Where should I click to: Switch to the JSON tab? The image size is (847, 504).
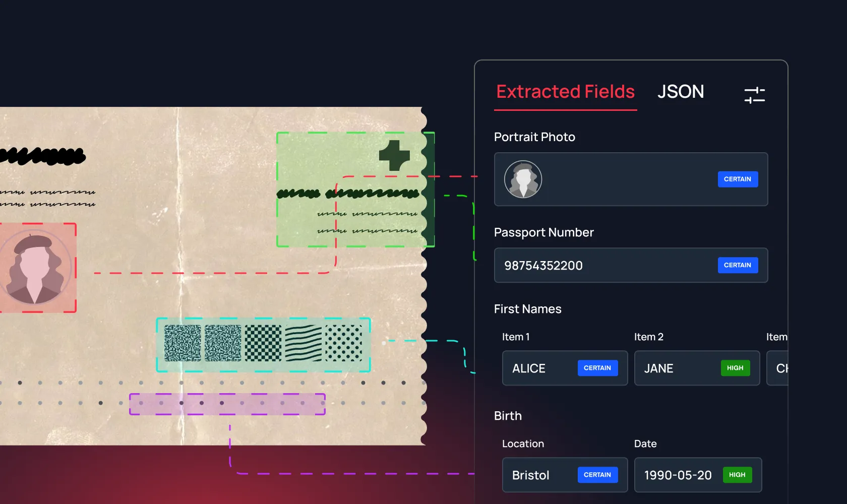point(681,92)
